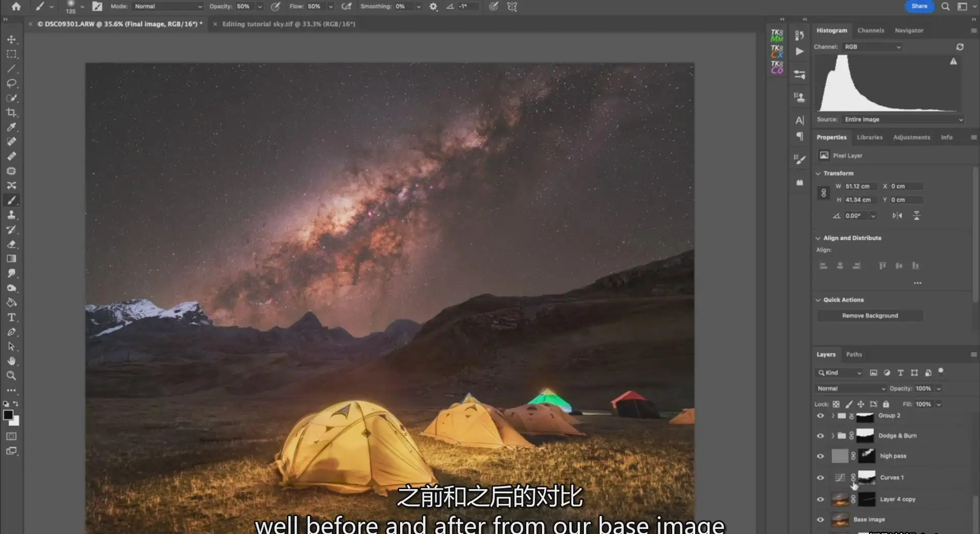This screenshot has height=534, width=980.
Task: Click the foreground color swatch
Action: pos(8,415)
